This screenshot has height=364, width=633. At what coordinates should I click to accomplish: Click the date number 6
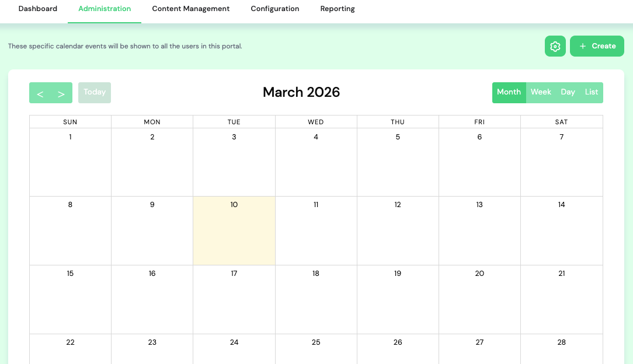tap(479, 137)
